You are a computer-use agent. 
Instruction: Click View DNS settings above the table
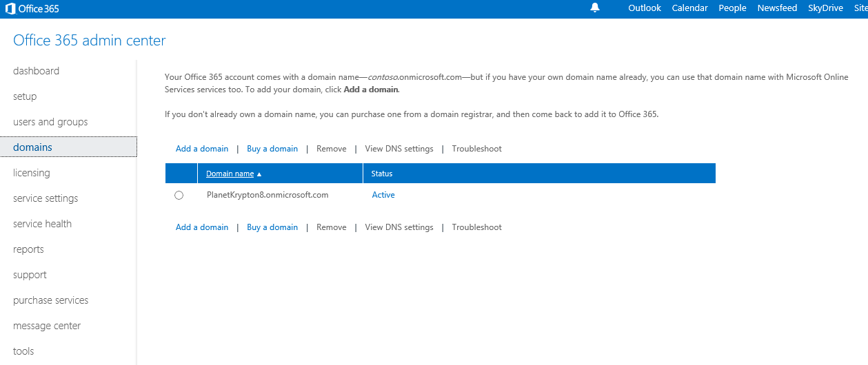(x=399, y=149)
